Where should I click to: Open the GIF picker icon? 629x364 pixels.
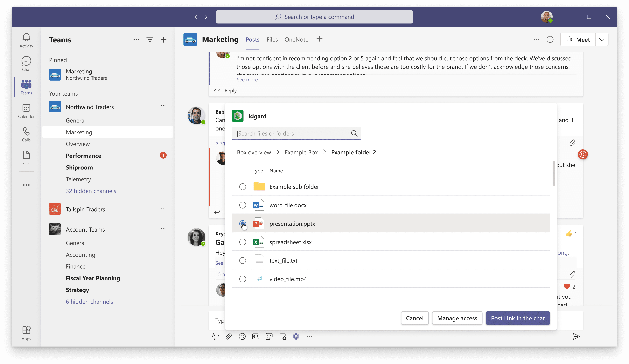[256, 337]
